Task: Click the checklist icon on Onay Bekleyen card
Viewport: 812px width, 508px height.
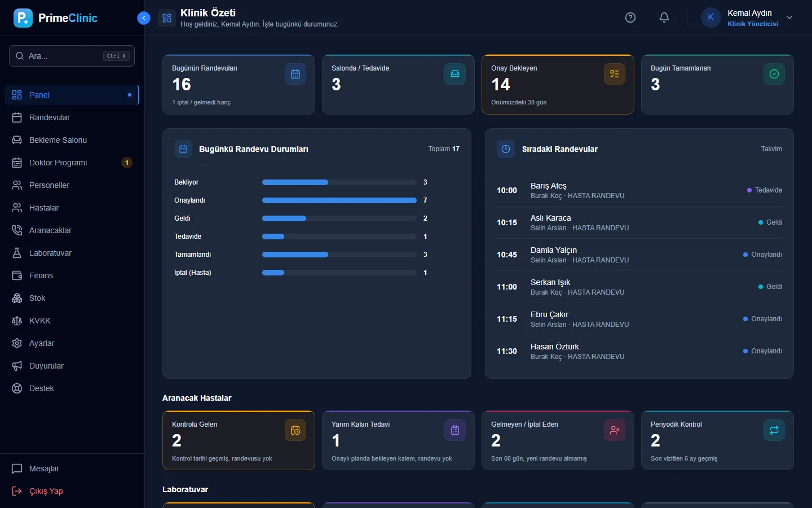Action: point(615,74)
